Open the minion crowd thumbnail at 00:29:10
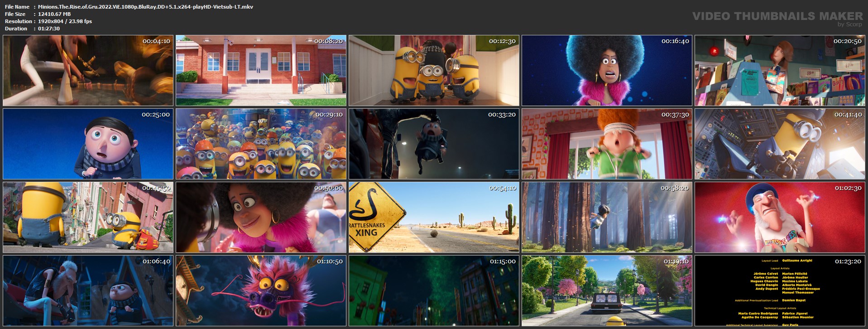The height and width of the screenshot is (329, 868). (x=261, y=144)
